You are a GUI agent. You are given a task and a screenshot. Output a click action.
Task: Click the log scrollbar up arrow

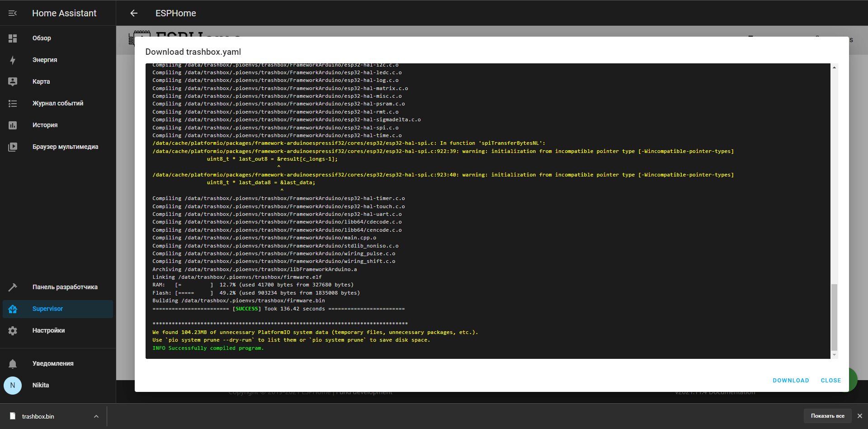[835, 67]
